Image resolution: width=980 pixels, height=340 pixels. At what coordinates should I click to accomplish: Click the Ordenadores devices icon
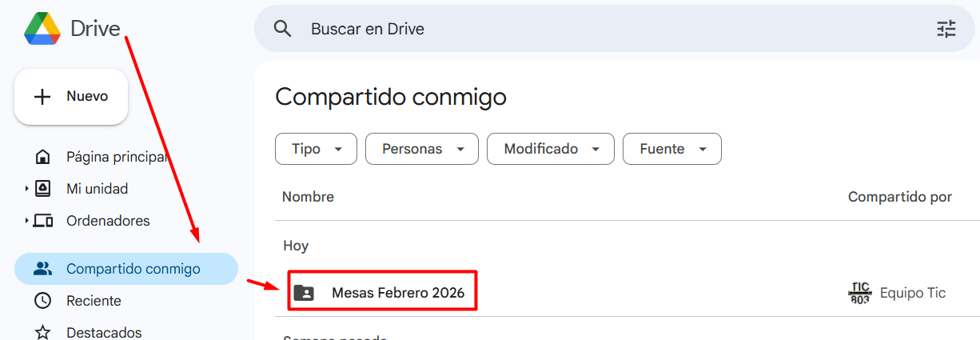tap(43, 221)
